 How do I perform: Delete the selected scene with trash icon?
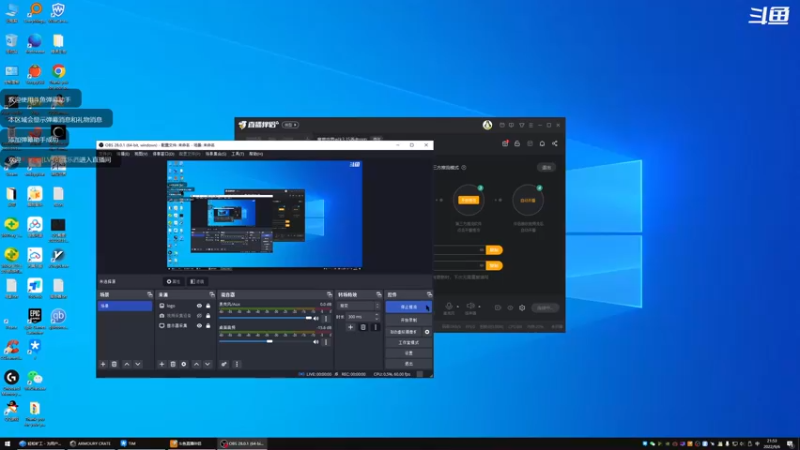coord(114,364)
